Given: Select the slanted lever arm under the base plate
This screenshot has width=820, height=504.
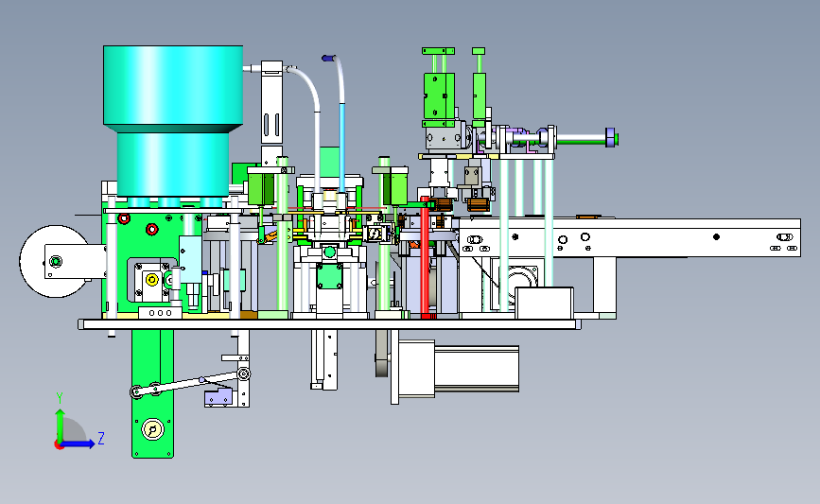Looking at the screenshot, I should coord(189,383).
